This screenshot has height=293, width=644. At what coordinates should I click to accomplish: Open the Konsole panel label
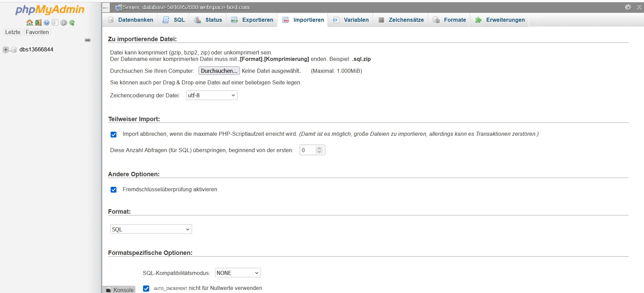click(123, 290)
